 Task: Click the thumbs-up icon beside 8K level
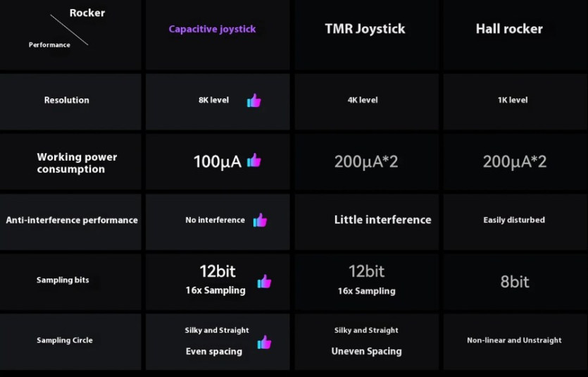tap(254, 101)
